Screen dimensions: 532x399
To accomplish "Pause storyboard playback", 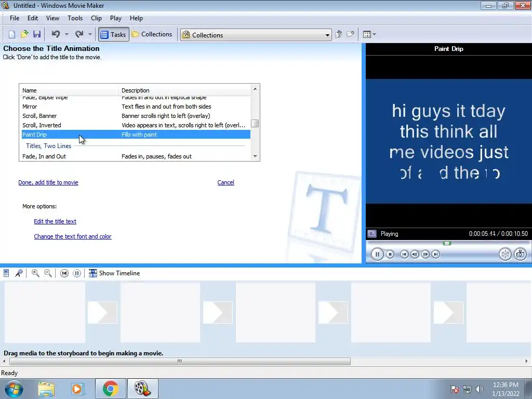I will [x=77, y=273].
